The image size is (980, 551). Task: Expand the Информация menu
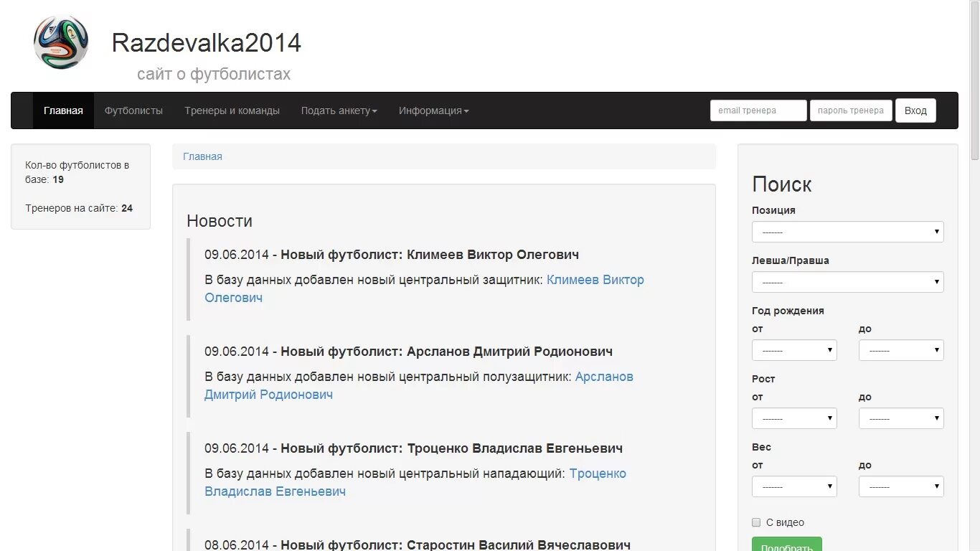[433, 110]
